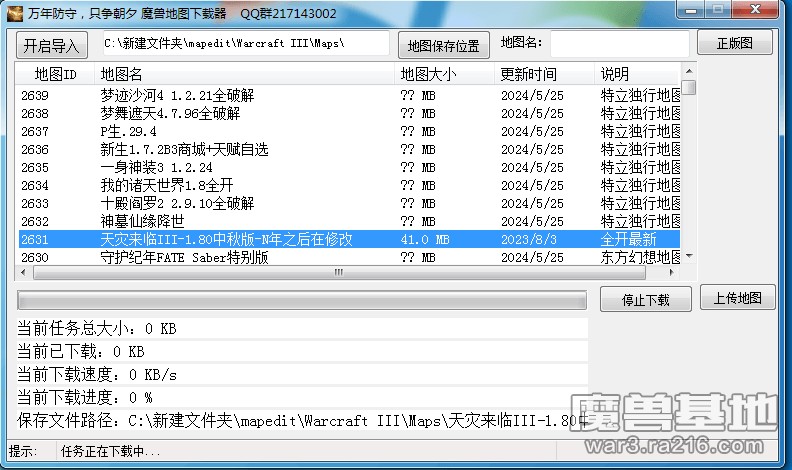Select map row 一身神装3 1.2.24

click(349, 168)
